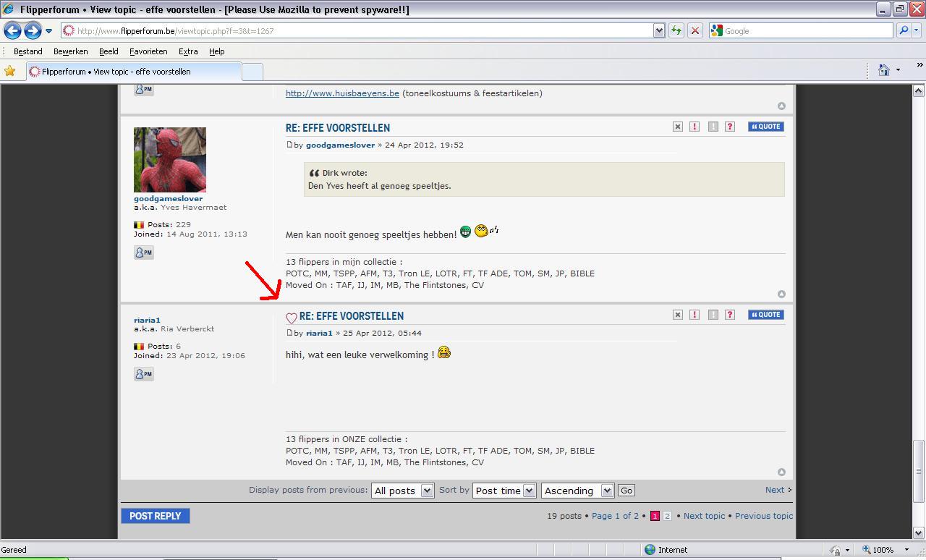The image size is (926, 560).
Task: Open the All posts dropdown
Action: click(x=402, y=491)
